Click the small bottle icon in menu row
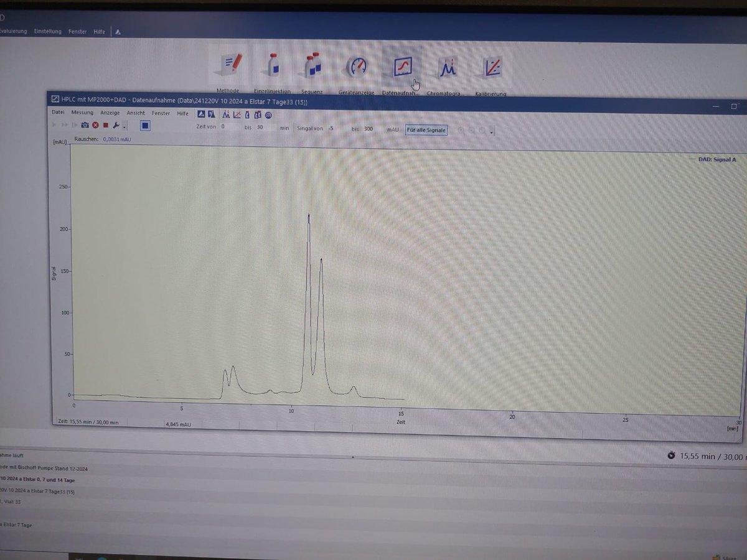 point(247,114)
